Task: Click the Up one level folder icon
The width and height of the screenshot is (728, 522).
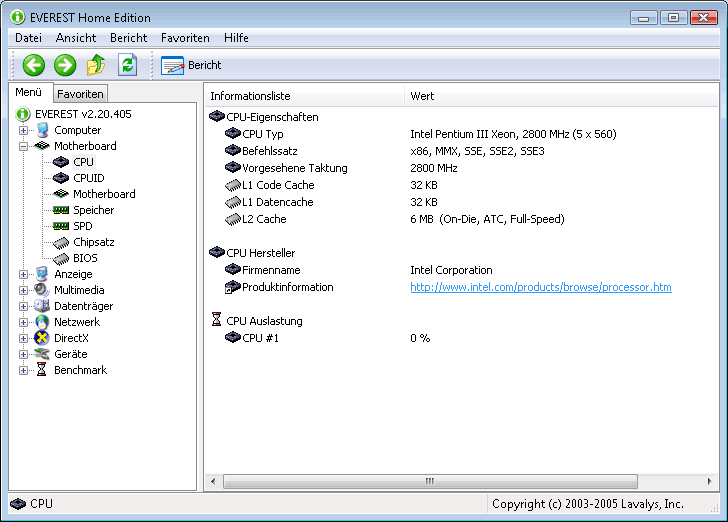Action: point(96,65)
